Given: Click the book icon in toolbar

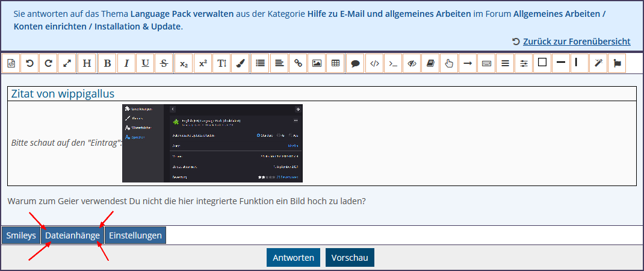Looking at the screenshot, I should tap(430, 63).
